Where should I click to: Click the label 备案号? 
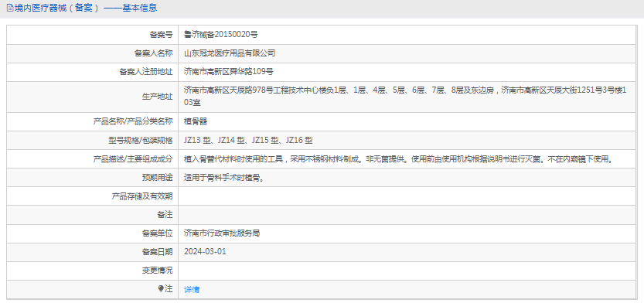(161, 35)
